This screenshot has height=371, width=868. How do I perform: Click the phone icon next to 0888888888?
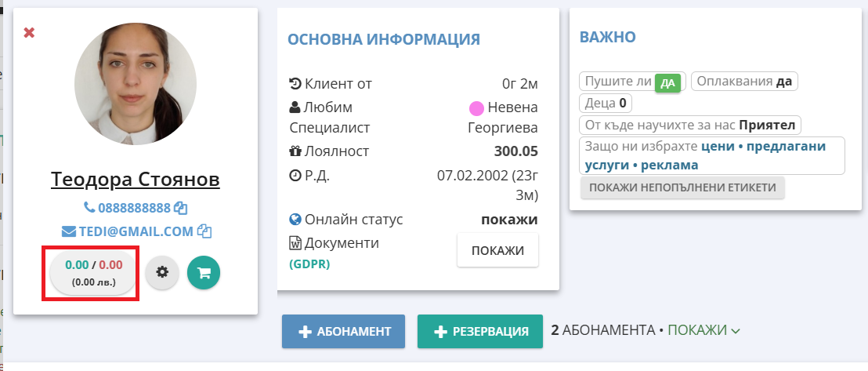tap(89, 209)
